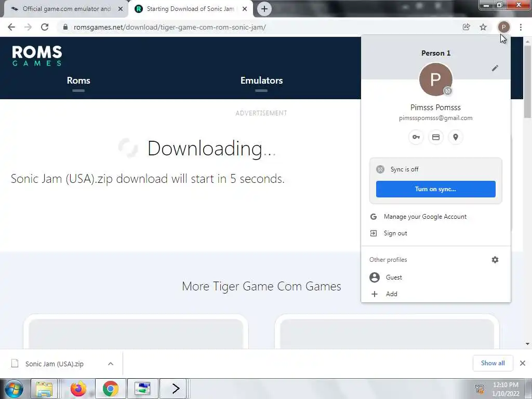Click the Pimsss Pomsss name text

(x=436, y=107)
